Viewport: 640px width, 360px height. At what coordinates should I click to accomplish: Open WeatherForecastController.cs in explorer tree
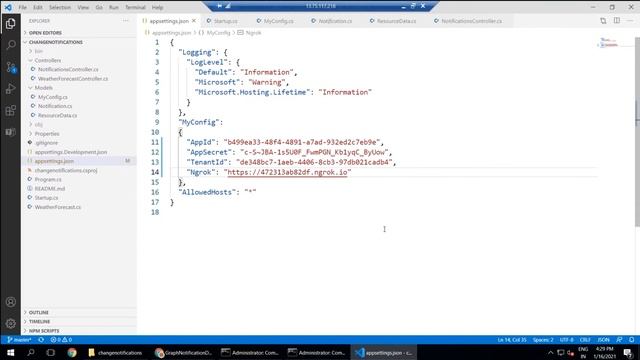73,79
